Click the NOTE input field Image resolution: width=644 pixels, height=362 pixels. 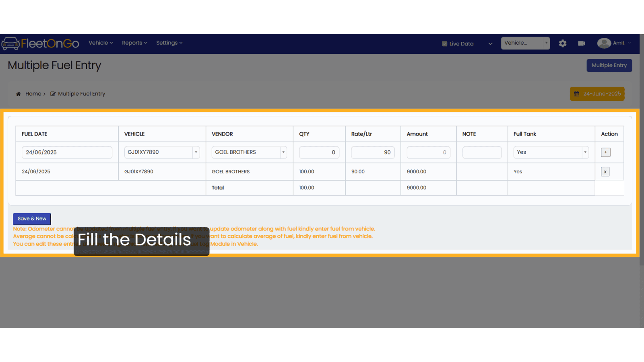[x=482, y=152]
